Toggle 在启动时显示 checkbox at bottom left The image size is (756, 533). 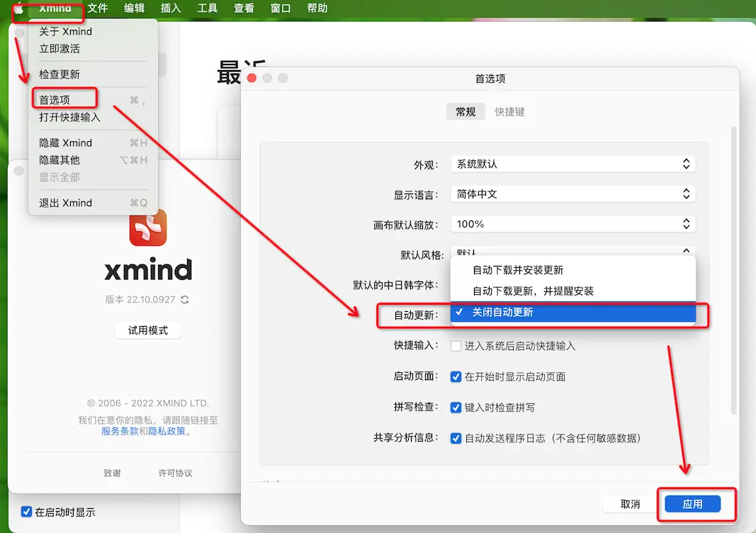click(26, 512)
